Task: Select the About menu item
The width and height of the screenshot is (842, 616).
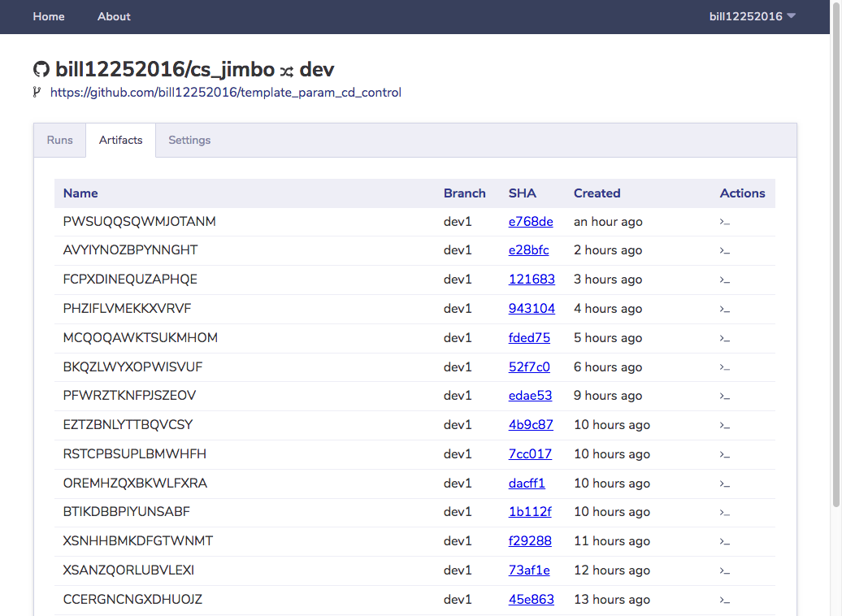Action: (113, 16)
